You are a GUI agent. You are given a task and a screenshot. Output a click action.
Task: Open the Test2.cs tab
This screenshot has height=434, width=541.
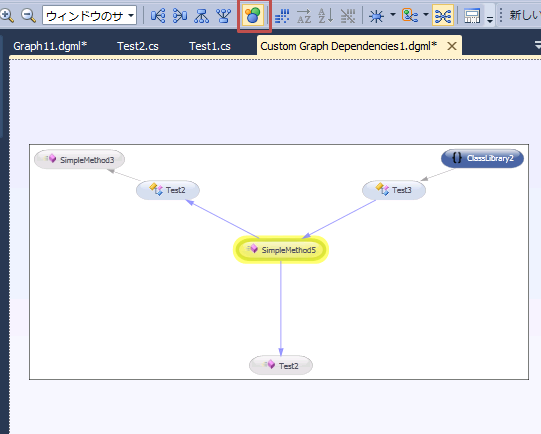coord(138,46)
